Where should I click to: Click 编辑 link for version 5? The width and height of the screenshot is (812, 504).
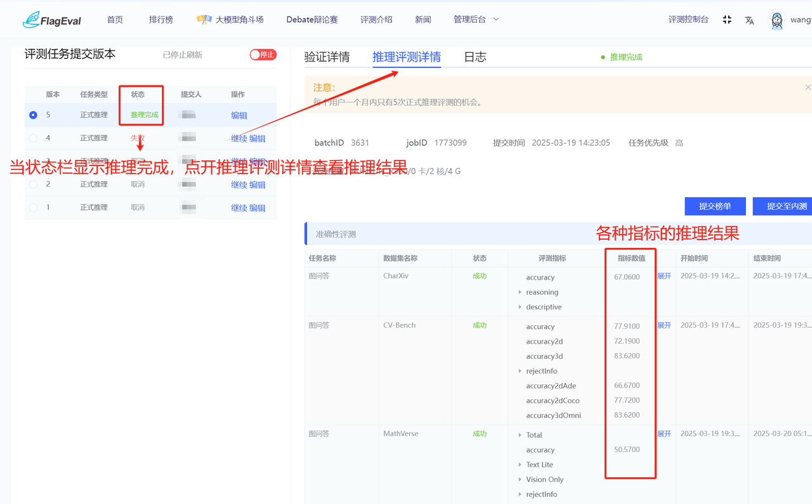tap(239, 115)
